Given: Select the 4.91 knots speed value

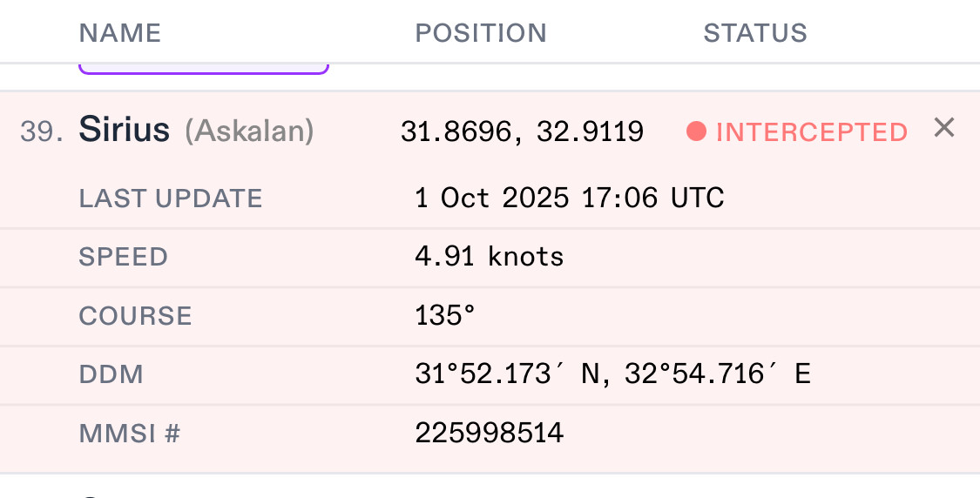Looking at the screenshot, I should (489, 257).
